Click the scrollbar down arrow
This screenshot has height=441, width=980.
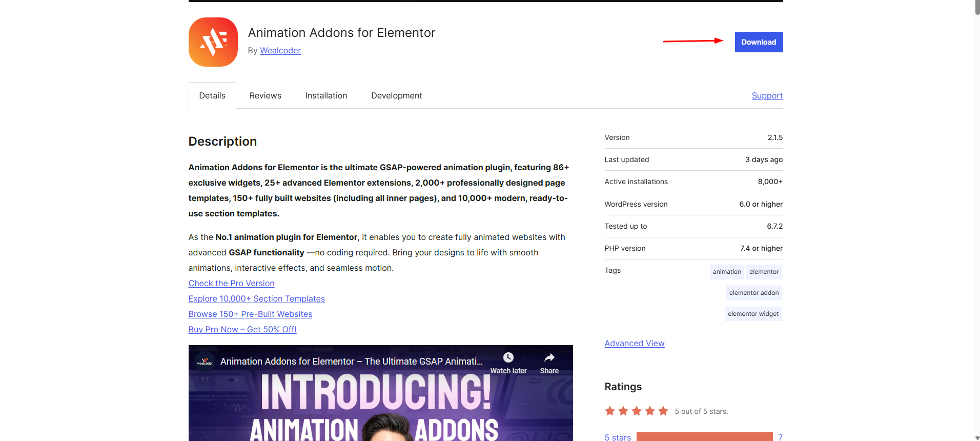(977, 437)
